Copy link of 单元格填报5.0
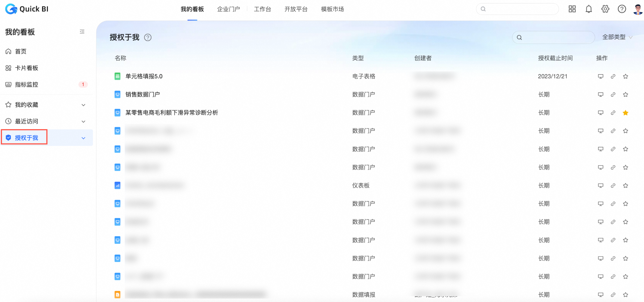 613,76
